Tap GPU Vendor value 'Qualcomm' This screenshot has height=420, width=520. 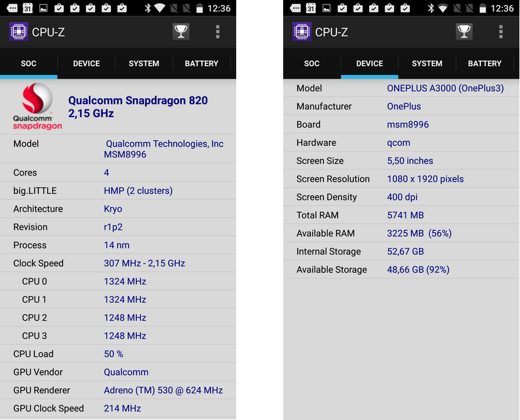(126, 372)
